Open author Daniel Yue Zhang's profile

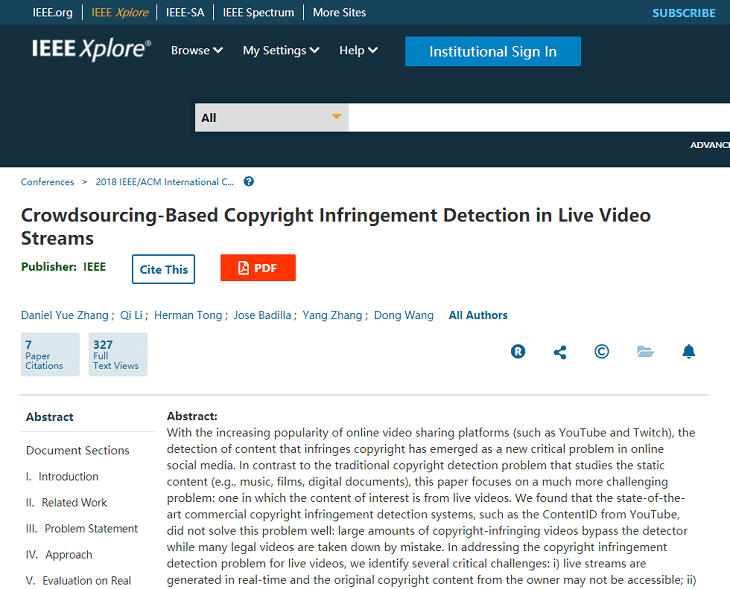click(65, 315)
